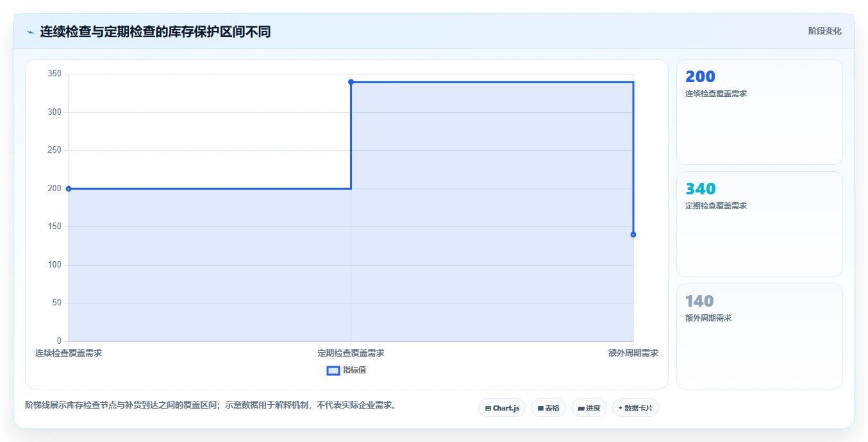Click the data point at value 340
Screen dimensions: 868x442
pyautogui.click(x=351, y=82)
